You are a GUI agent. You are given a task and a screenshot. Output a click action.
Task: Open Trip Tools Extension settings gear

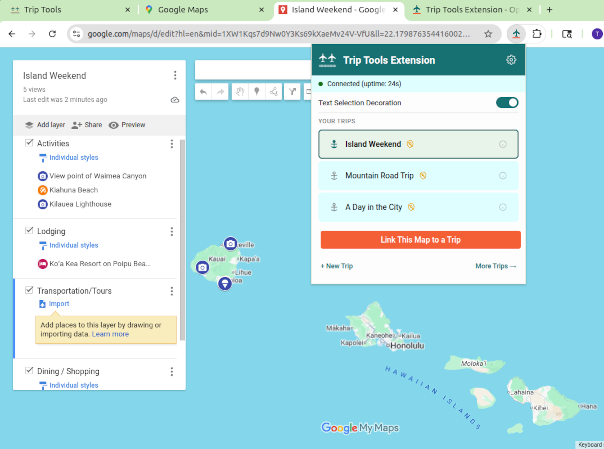coord(511,60)
